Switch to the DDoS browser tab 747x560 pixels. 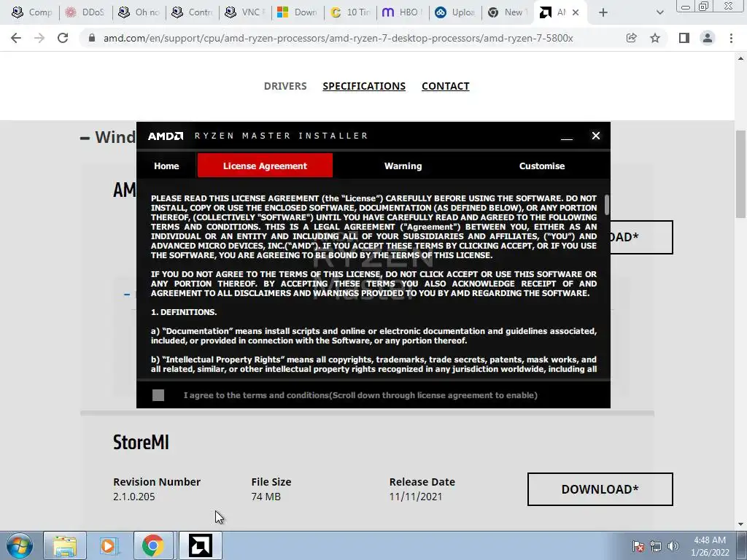[85, 12]
